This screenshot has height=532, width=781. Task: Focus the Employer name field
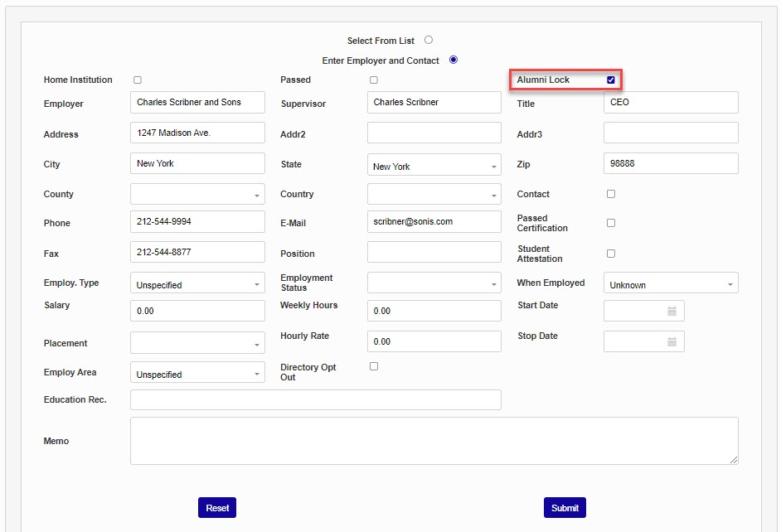point(197,103)
